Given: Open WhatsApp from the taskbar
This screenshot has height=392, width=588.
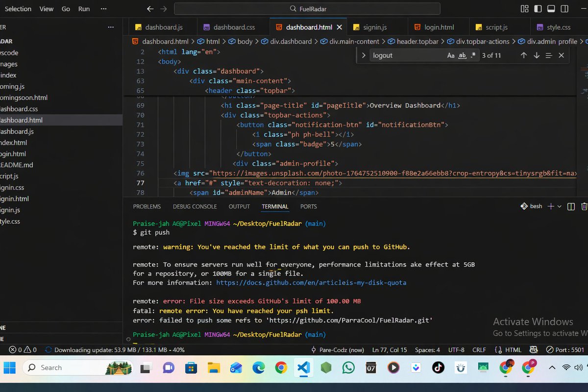Looking at the screenshot, I should point(348,367).
